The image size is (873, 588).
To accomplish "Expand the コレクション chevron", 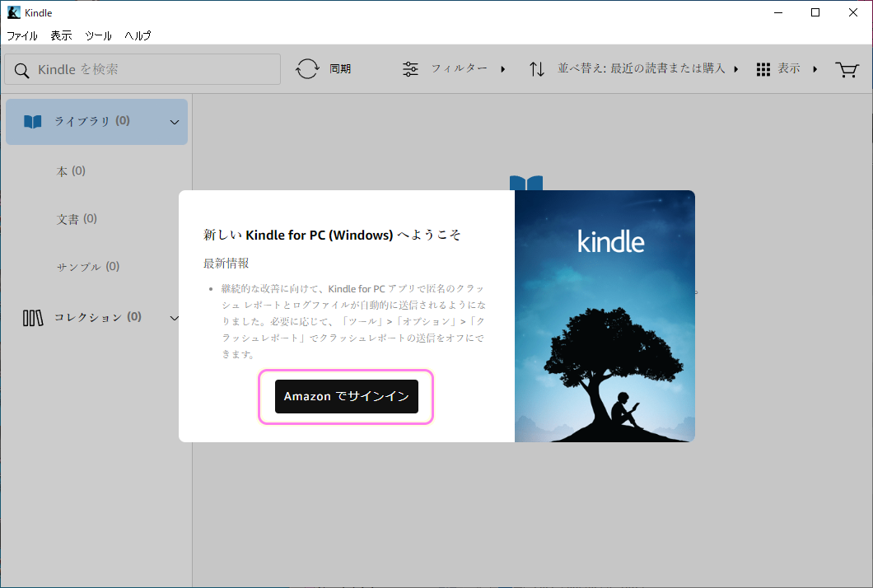I will coord(174,316).
